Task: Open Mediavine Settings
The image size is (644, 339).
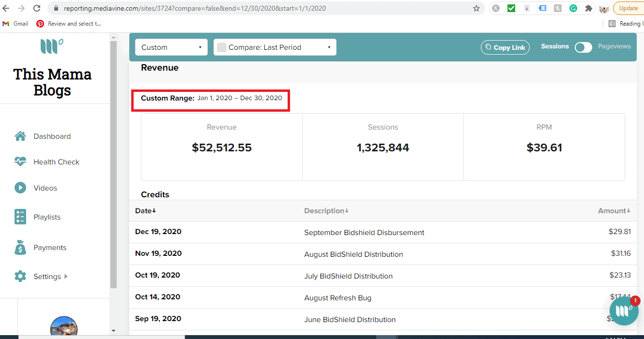Action: [x=47, y=276]
